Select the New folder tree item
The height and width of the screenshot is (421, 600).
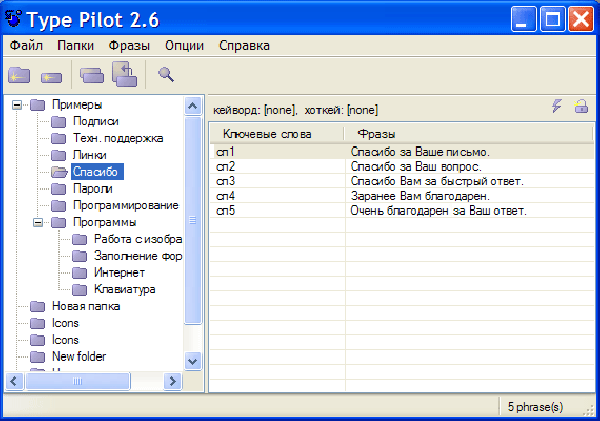click(79, 357)
